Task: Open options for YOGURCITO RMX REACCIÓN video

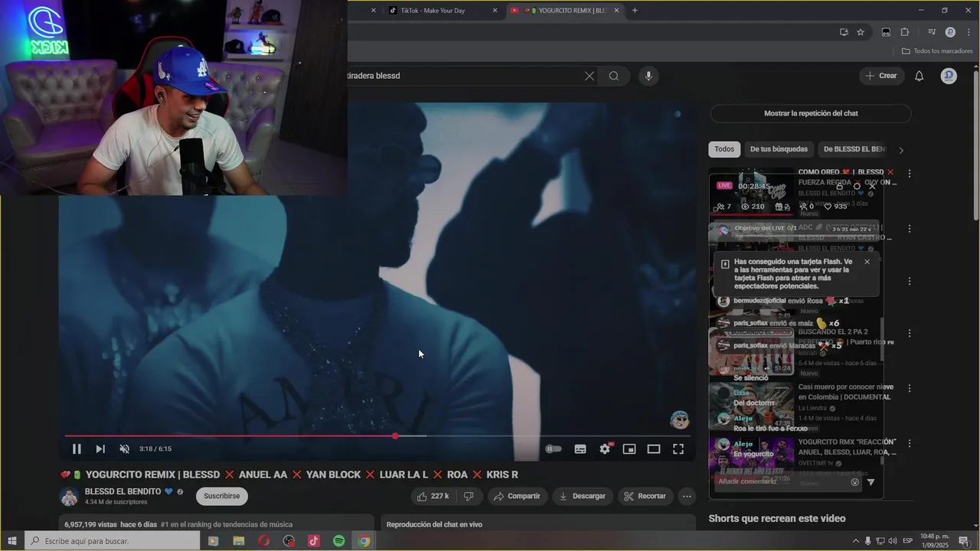Action: click(910, 443)
